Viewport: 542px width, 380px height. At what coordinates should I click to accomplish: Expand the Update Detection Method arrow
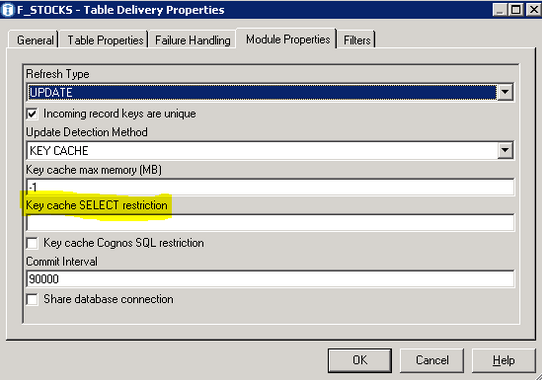[x=505, y=150]
